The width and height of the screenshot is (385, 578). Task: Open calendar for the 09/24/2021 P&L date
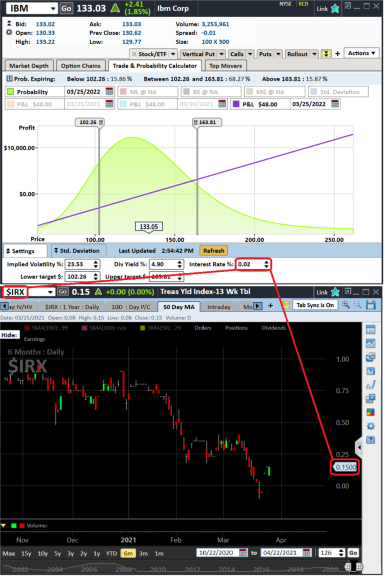pyautogui.click(x=222, y=104)
